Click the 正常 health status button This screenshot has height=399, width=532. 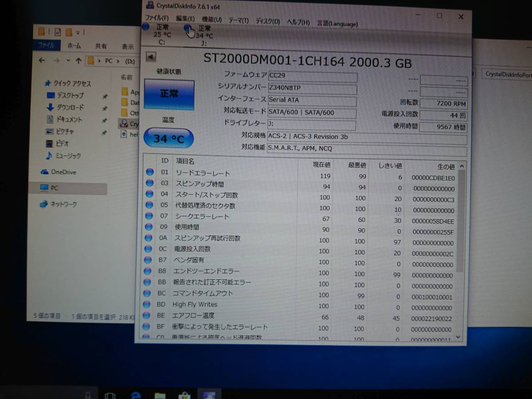coord(169,95)
